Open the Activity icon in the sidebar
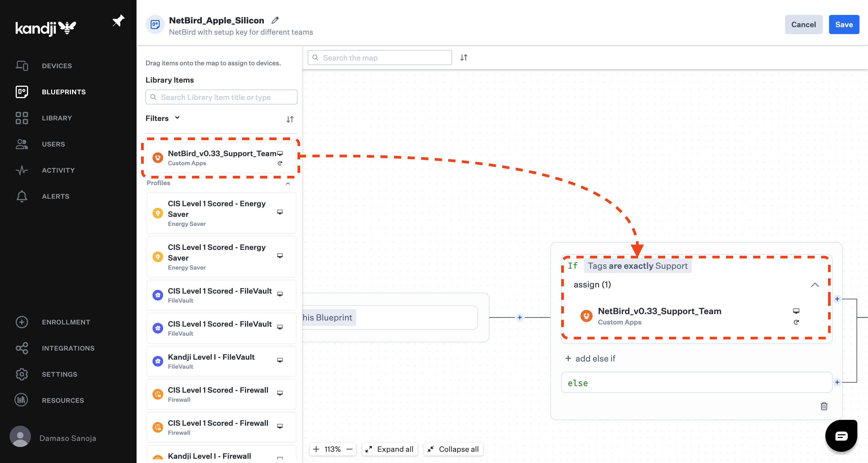 [22, 170]
